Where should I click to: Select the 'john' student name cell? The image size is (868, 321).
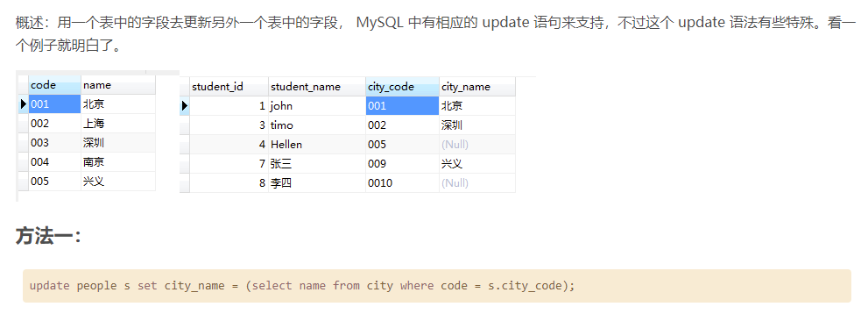pos(317,106)
